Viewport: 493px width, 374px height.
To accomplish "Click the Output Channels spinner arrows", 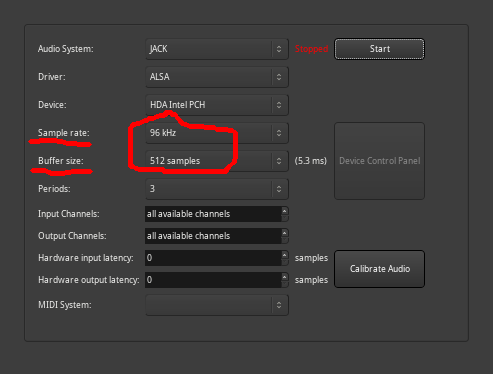I will [x=285, y=236].
